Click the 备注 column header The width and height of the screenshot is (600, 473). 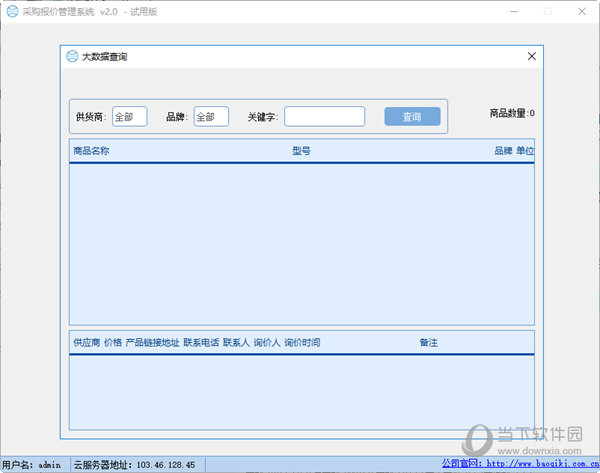(429, 343)
